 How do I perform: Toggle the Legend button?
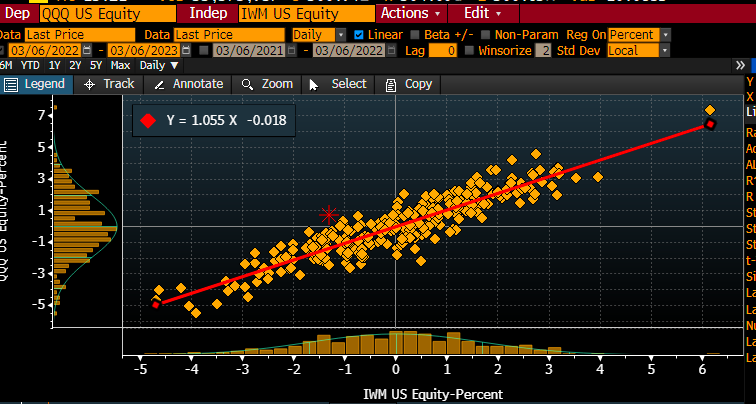pyautogui.click(x=35, y=84)
